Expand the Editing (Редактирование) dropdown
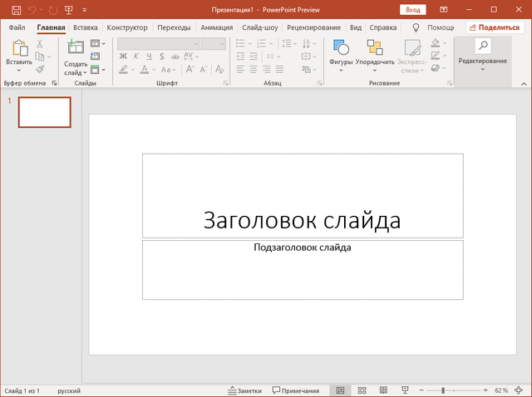The width and height of the screenshot is (532, 397). click(x=482, y=60)
